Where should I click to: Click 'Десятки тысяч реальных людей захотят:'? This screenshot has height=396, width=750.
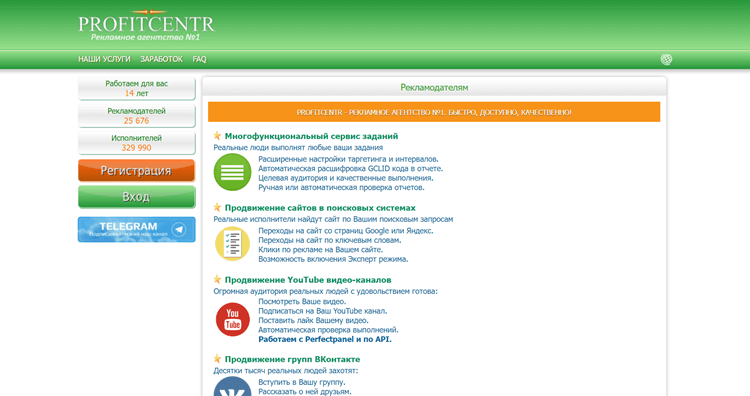point(286,371)
